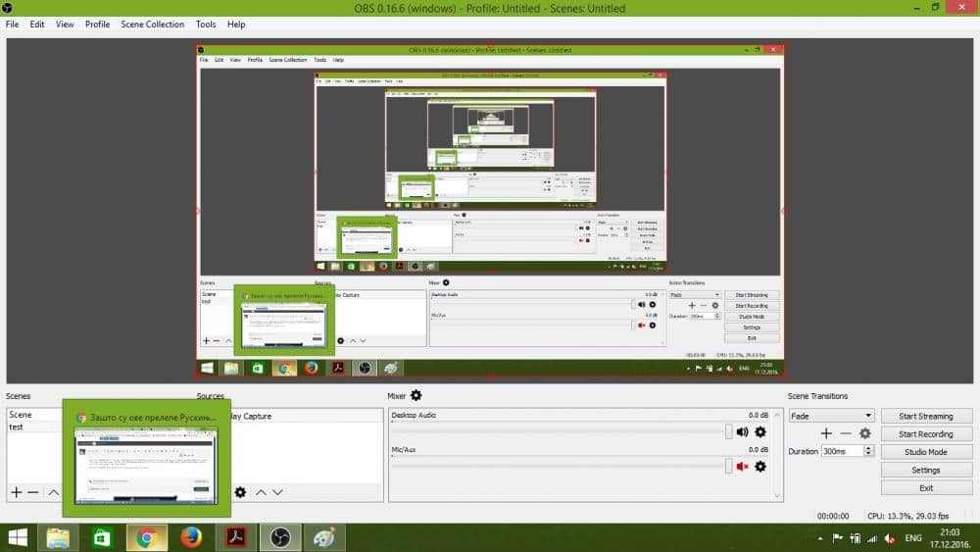Screen dimensions: 980x552
Task: Switch to Chrome in the taskbar
Action: [x=147, y=537]
